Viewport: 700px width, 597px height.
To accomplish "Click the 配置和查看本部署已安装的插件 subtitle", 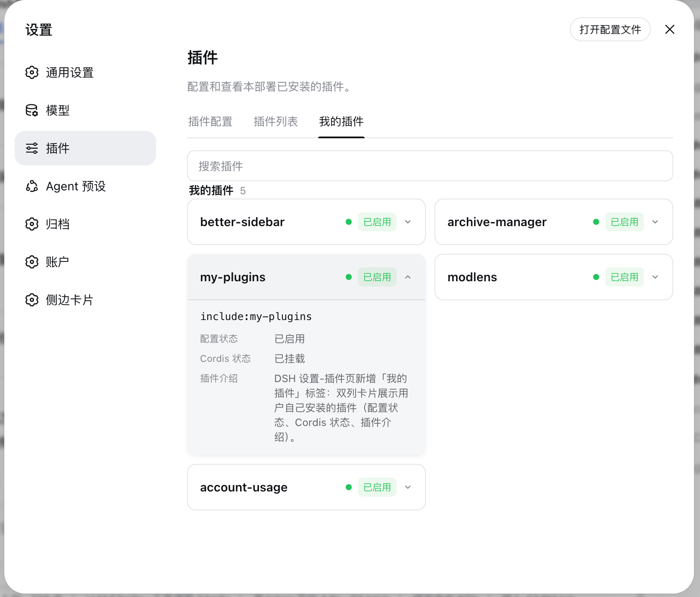I will tap(271, 87).
